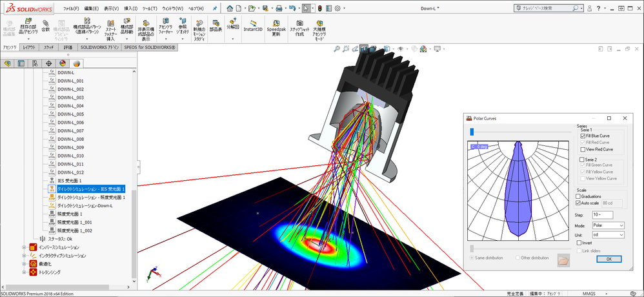The width and height of the screenshot is (644, 297).
Task: Open the ファイル(F) menu
Action: (x=72, y=8)
